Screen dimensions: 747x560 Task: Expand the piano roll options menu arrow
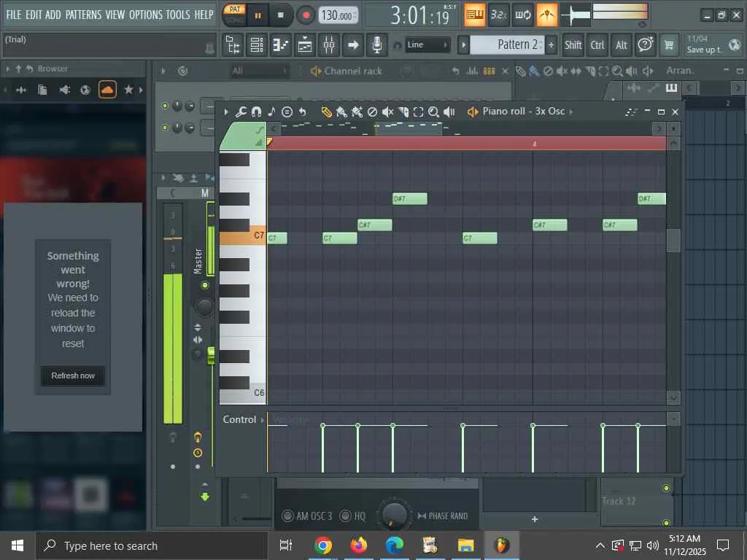pyautogui.click(x=226, y=112)
